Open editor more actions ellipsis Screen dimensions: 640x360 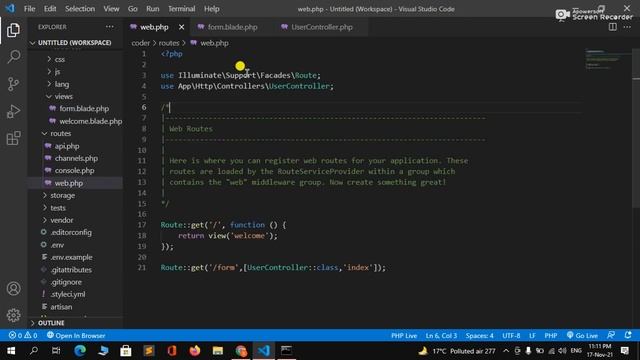pos(627,27)
